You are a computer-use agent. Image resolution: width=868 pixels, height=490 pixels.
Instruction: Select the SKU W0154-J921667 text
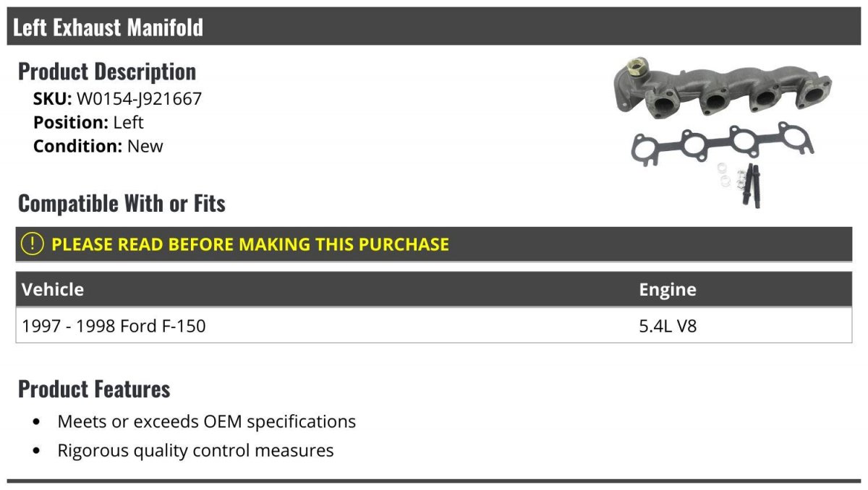[x=117, y=98]
